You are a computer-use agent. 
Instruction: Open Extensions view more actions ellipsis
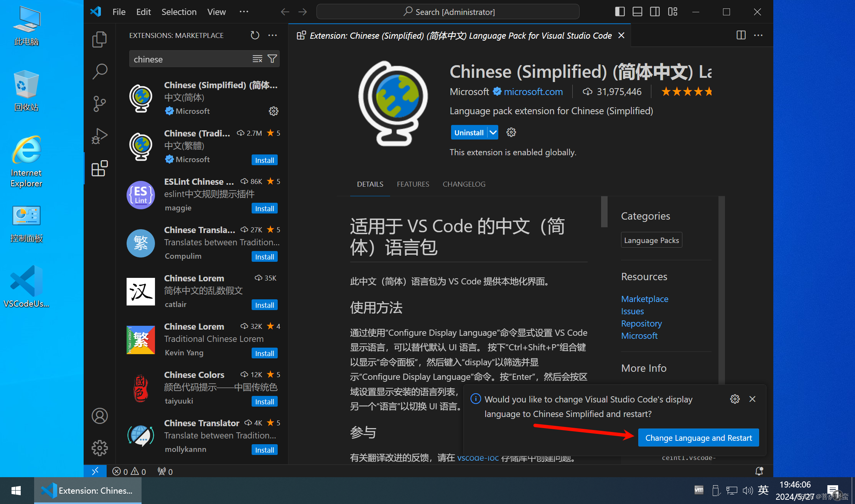[x=273, y=35]
